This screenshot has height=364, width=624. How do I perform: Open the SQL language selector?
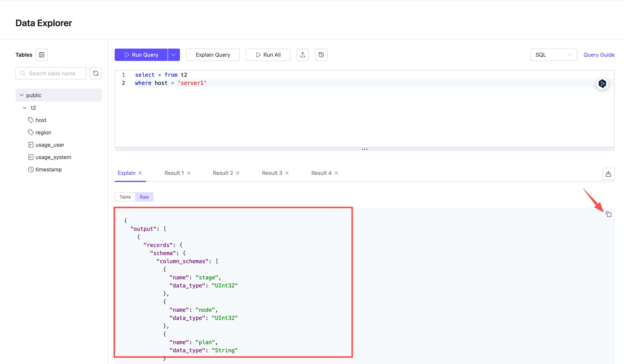[554, 55]
